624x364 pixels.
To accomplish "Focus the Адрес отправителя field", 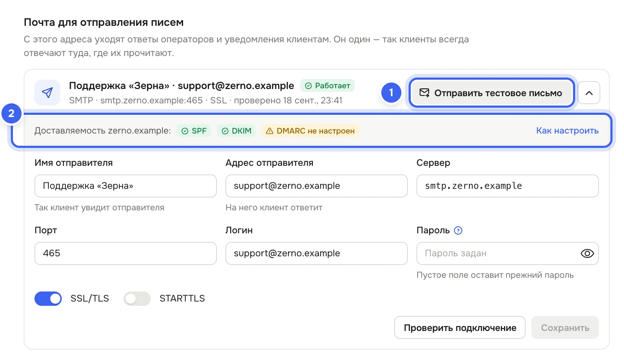I will [x=317, y=186].
